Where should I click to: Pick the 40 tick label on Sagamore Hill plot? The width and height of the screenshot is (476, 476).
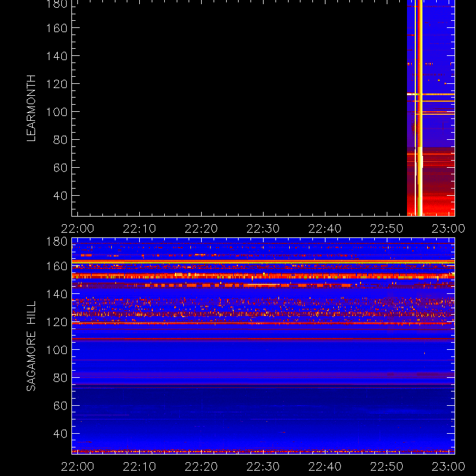pyautogui.click(x=60, y=434)
